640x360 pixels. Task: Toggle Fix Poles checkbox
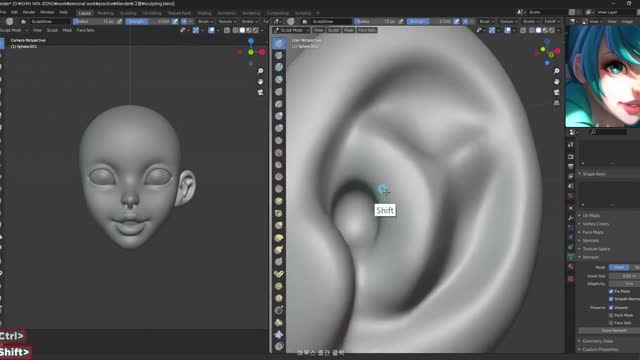point(611,291)
